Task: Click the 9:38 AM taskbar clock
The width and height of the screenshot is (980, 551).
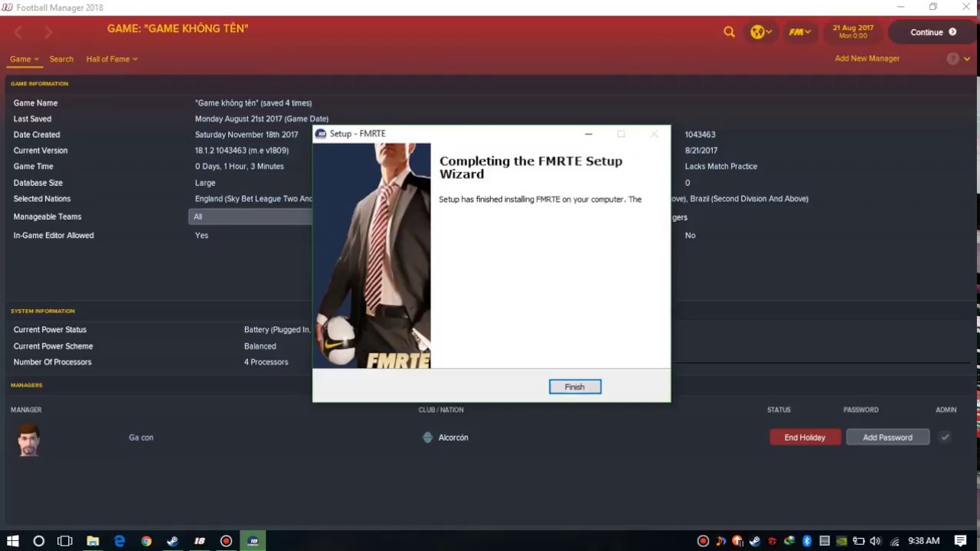Action: point(924,541)
